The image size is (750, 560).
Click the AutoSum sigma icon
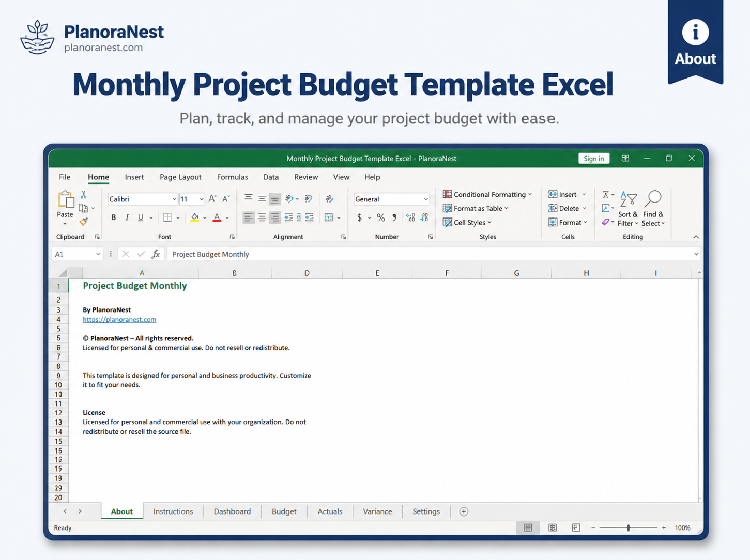[x=605, y=195]
